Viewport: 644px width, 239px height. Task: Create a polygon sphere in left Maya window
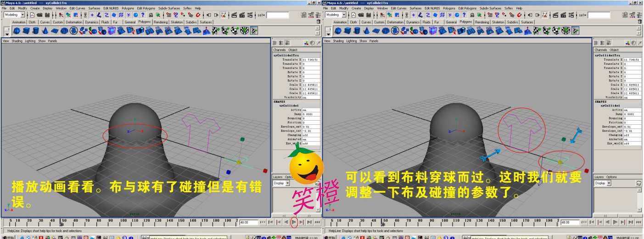point(17,31)
